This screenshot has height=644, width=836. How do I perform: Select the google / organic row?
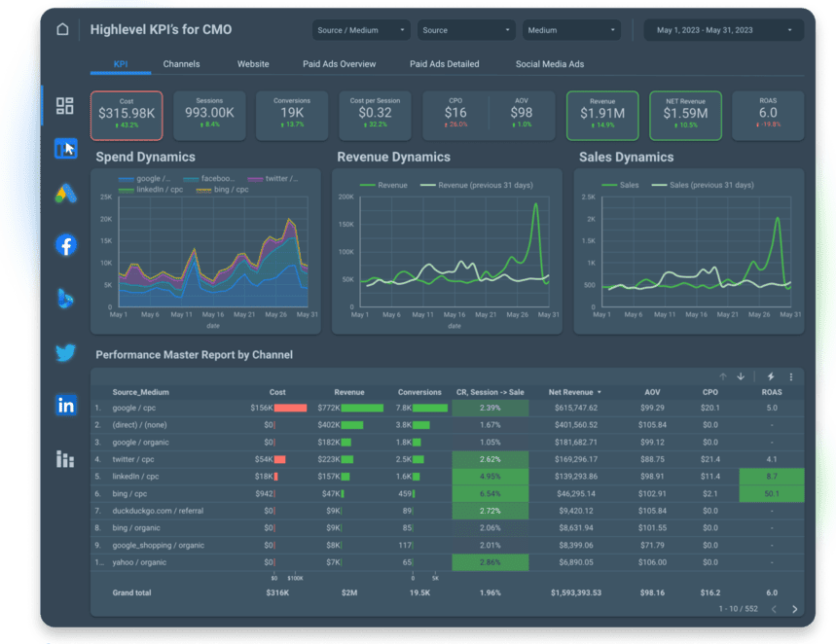tap(448, 442)
